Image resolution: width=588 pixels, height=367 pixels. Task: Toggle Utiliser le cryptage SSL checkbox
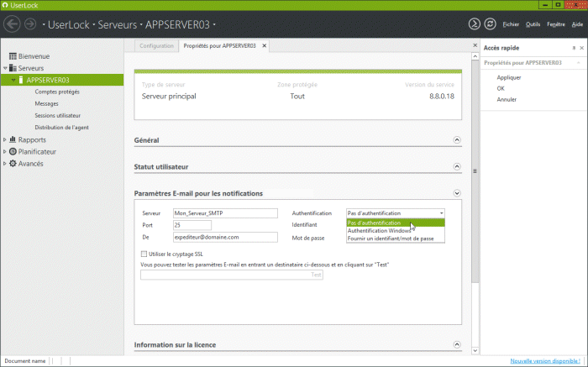point(144,254)
